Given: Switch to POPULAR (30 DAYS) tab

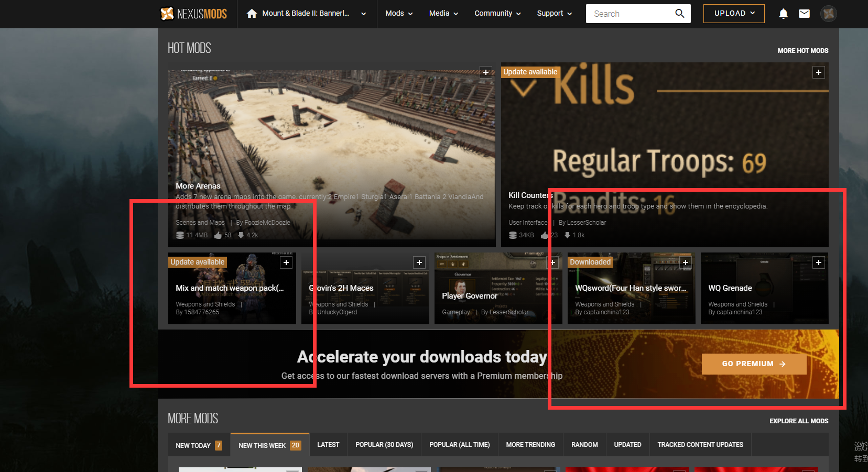Looking at the screenshot, I should [x=384, y=445].
